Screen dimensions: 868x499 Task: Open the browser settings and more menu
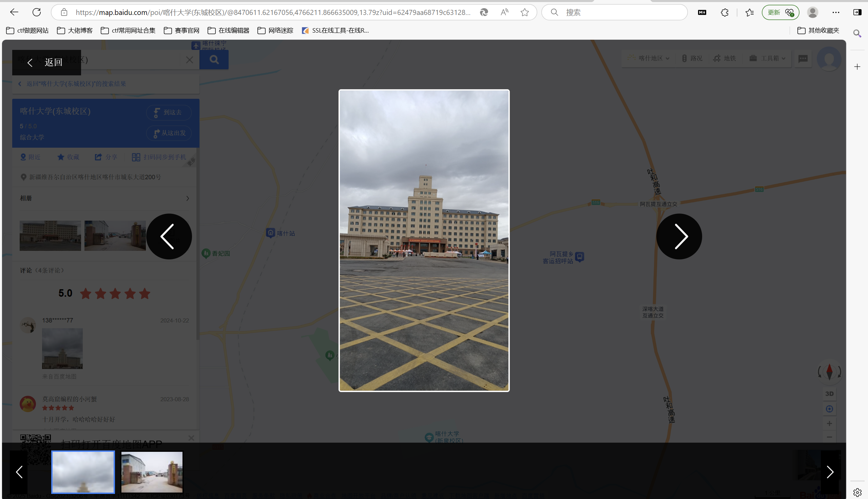click(836, 12)
